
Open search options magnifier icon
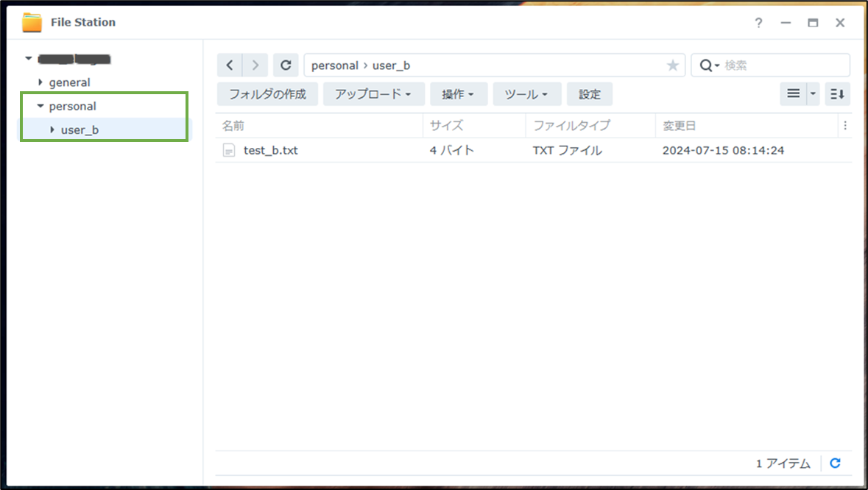click(x=708, y=65)
